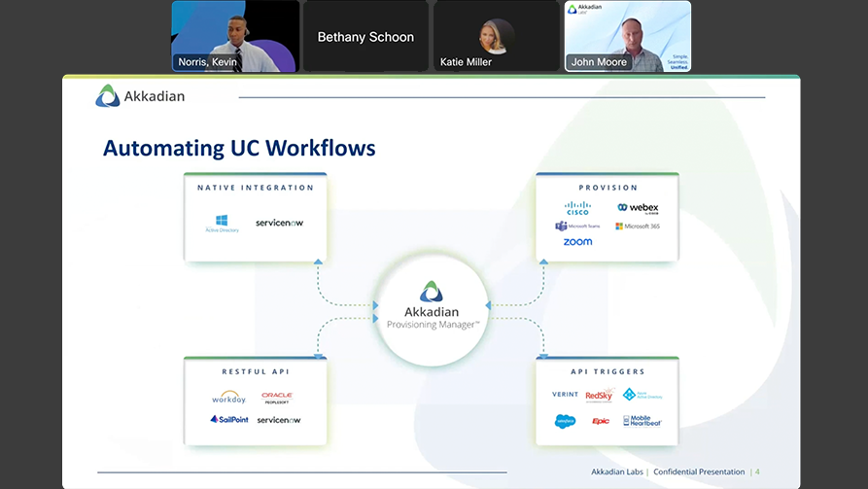Click the 'Norris, Kevin' name label
This screenshot has height=489, width=868.
click(x=208, y=62)
